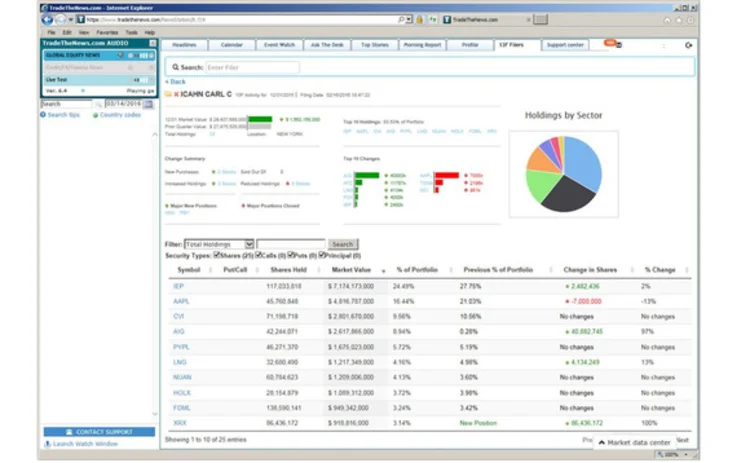Click the Search tips info icon
Screen dimensions: 750x463
point(43,115)
